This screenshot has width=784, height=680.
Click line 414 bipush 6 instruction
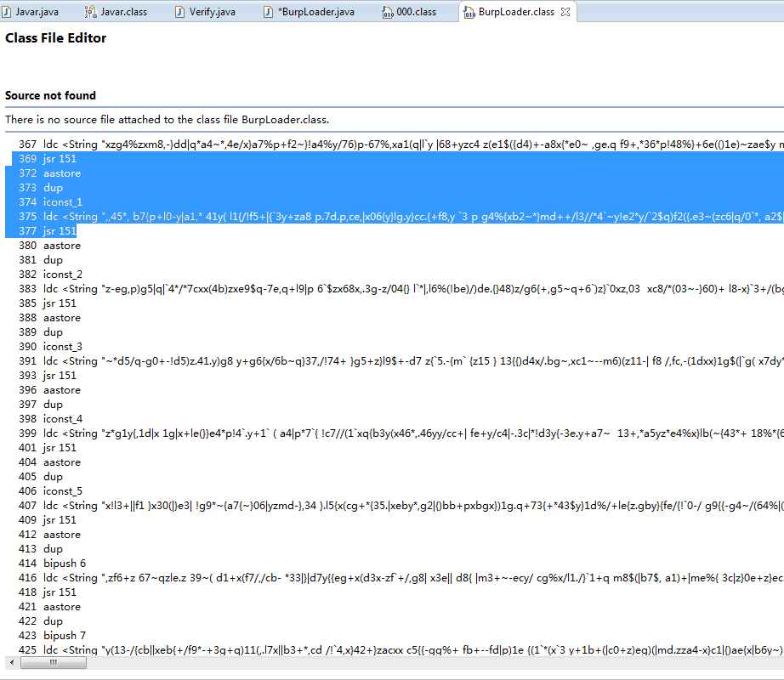coord(52,563)
